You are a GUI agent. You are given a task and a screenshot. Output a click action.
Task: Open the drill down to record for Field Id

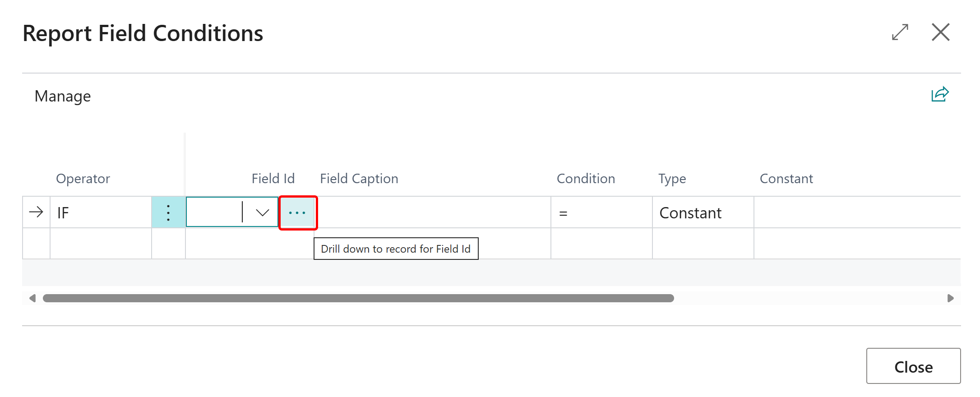tap(297, 212)
